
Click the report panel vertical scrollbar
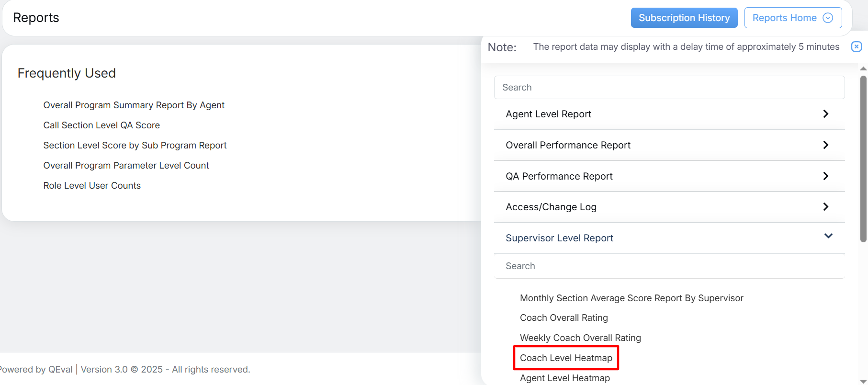coord(863,158)
